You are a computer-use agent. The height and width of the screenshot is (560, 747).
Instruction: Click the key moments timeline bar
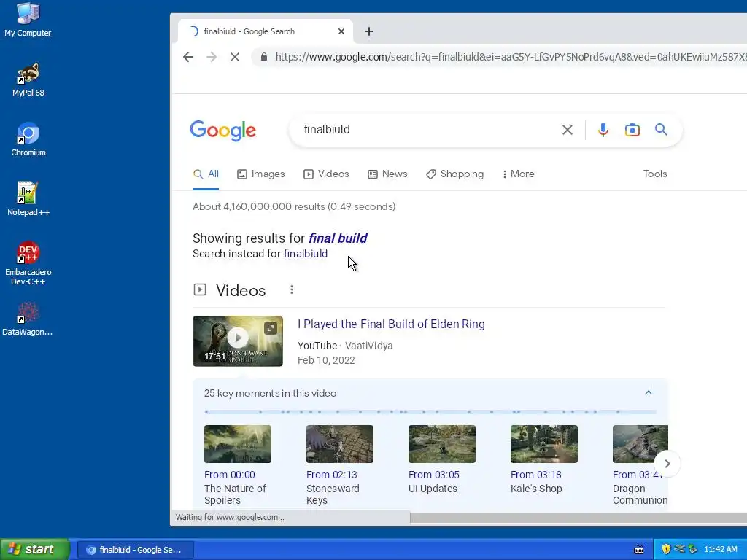[430, 411]
